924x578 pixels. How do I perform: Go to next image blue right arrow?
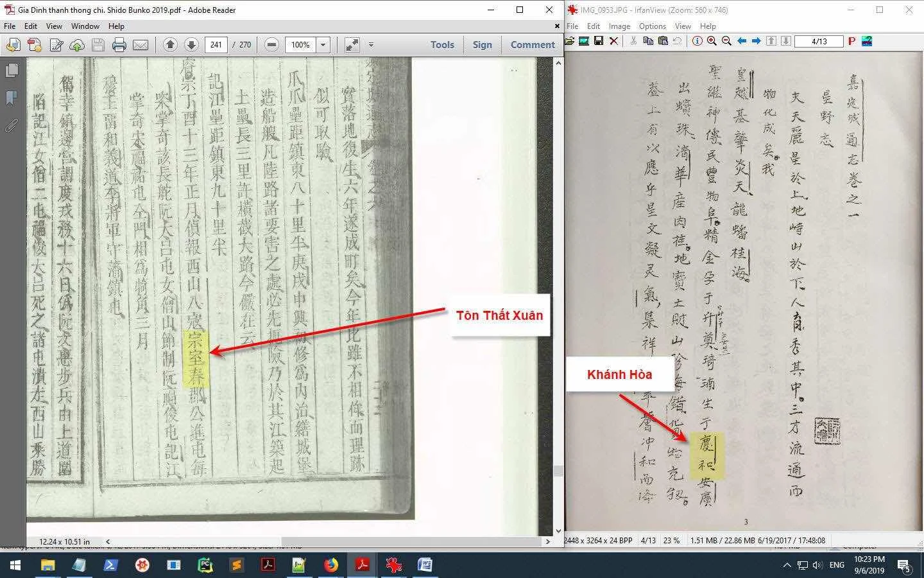click(757, 41)
